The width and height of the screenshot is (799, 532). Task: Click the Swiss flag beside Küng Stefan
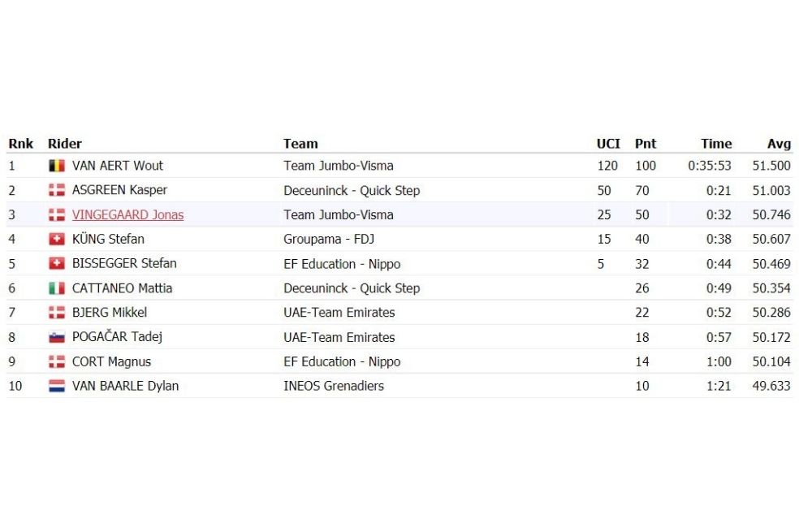pos(57,239)
